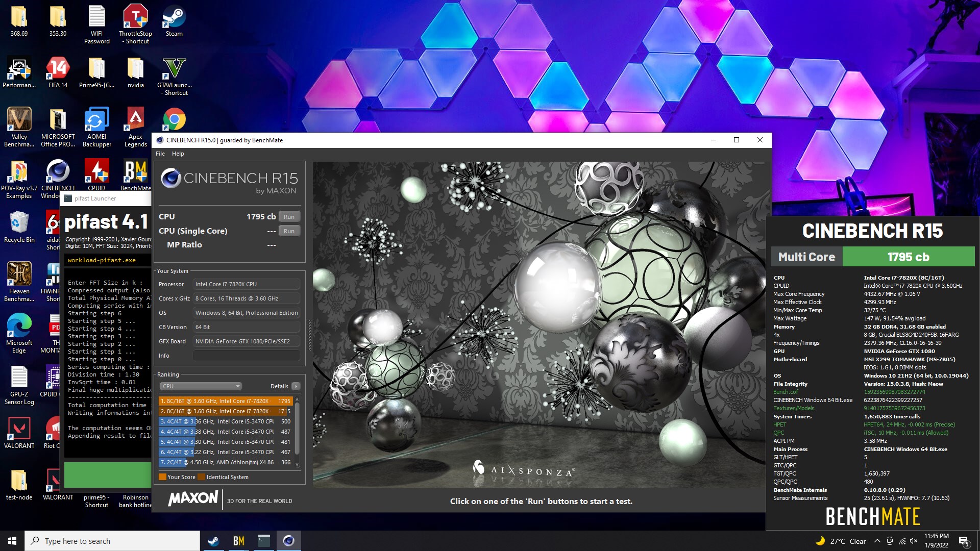
Task: Launch Steam from desktop
Action: pyautogui.click(x=174, y=21)
